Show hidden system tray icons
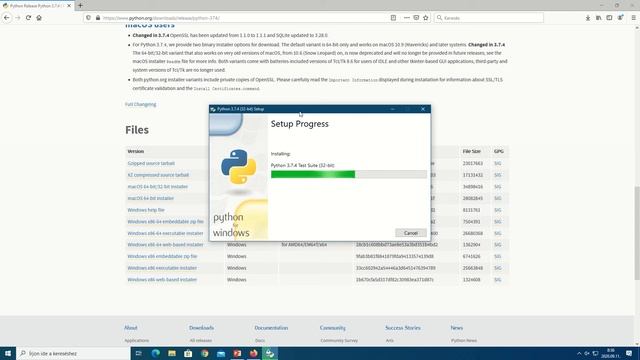Screen dimensions: 640x360 coord(579,353)
